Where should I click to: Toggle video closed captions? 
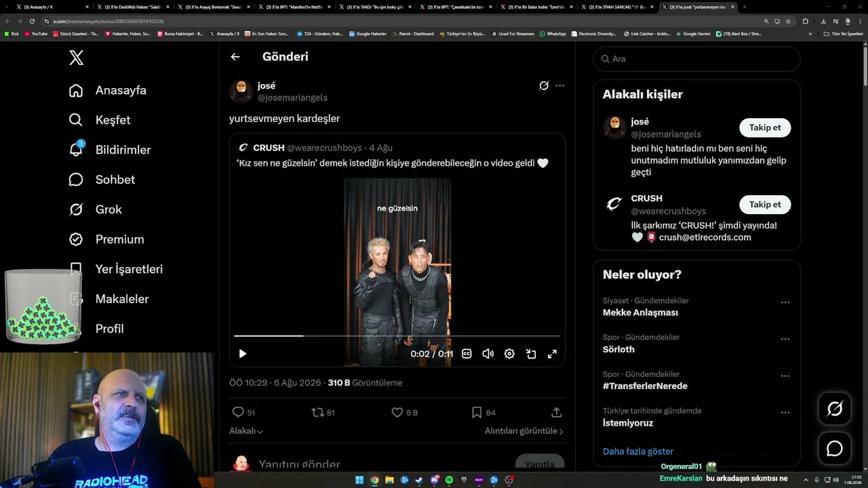click(467, 354)
